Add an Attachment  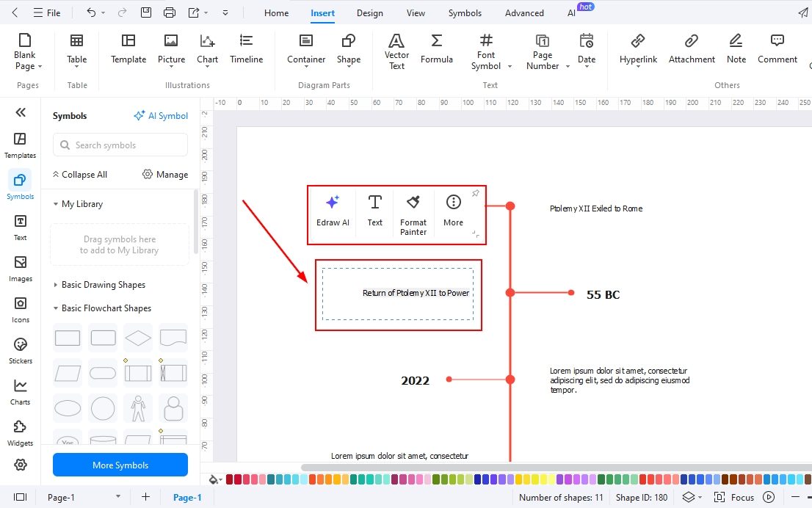coord(691,51)
